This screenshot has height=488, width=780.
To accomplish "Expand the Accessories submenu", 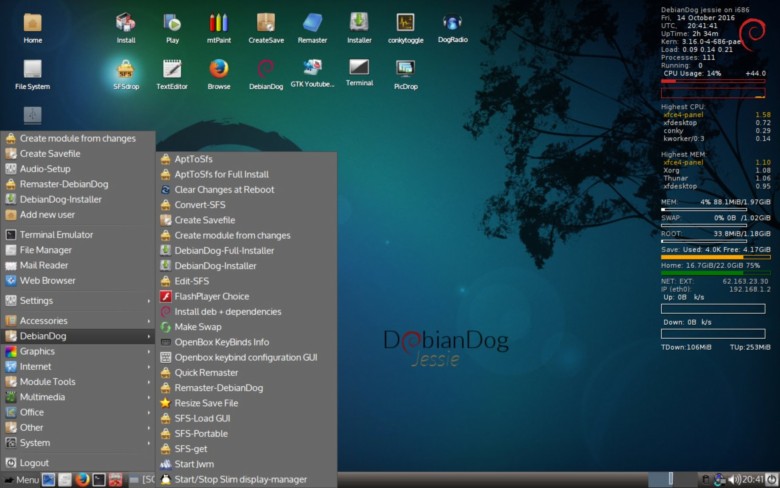I will pyautogui.click(x=78, y=321).
